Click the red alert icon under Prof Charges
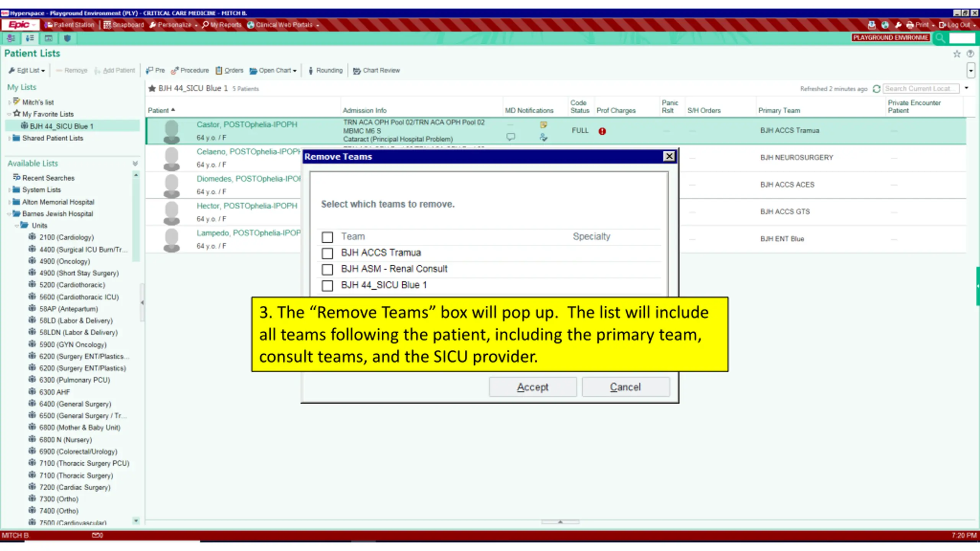The image size is (980, 551). [602, 131]
